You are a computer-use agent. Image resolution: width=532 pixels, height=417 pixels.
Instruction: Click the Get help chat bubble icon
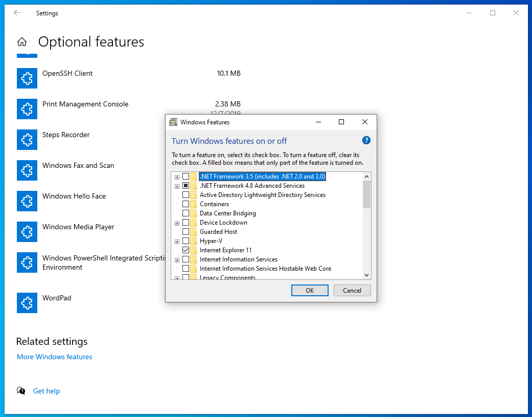(21, 391)
